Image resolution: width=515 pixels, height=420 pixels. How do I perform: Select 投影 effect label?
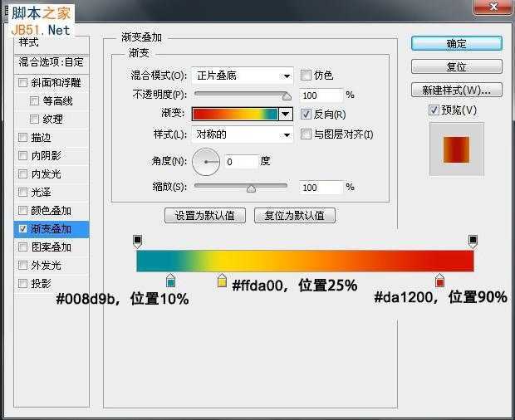click(x=41, y=284)
